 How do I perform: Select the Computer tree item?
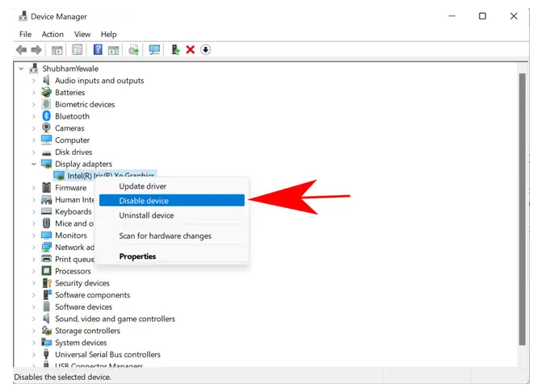[x=72, y=140]
